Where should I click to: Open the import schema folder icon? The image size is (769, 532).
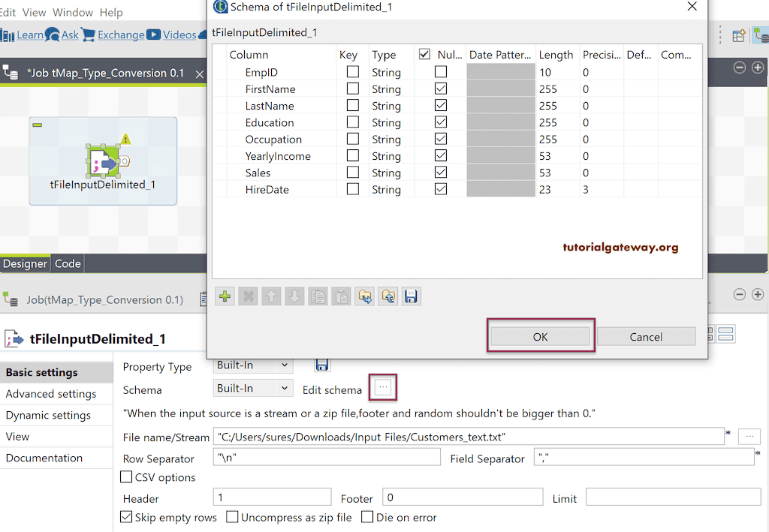click(x=365, y=296)
